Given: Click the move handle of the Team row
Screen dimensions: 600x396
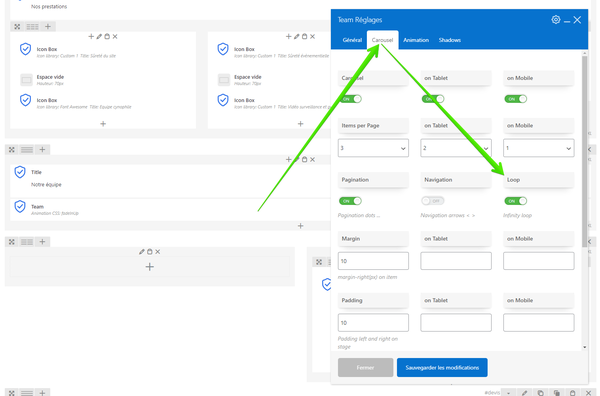Looking at the screenshot, I should click(12, 150).
